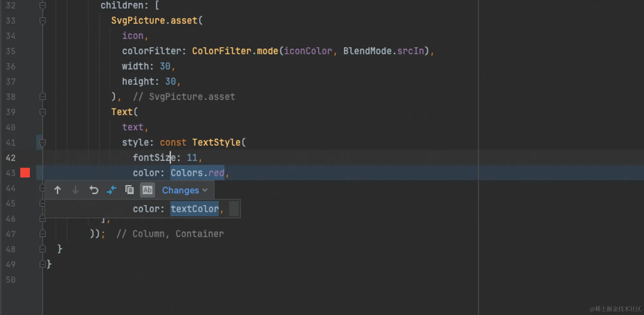
Task: Toggle code folding at line 41
Action: [42, 142]
